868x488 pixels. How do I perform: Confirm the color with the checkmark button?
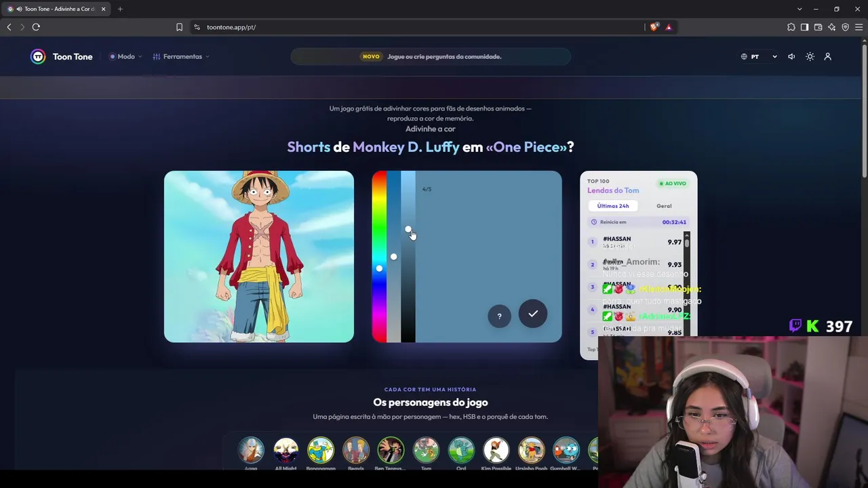[533, 314]
